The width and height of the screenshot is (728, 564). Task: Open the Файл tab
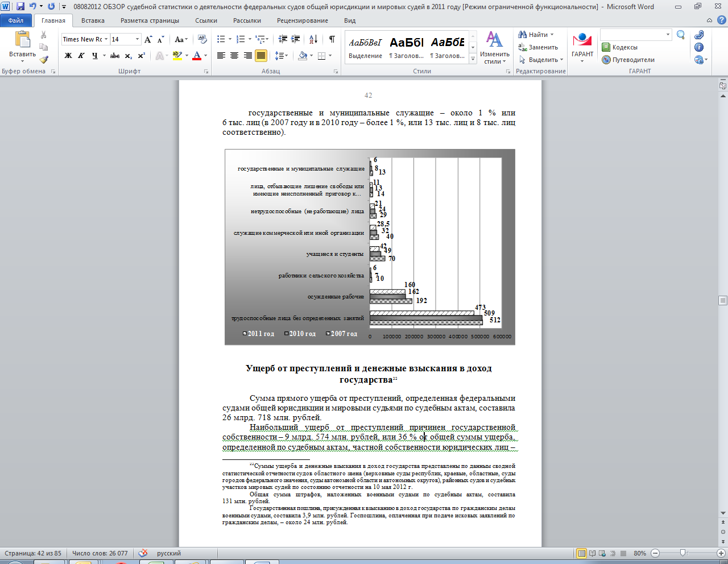coord(16,20)
